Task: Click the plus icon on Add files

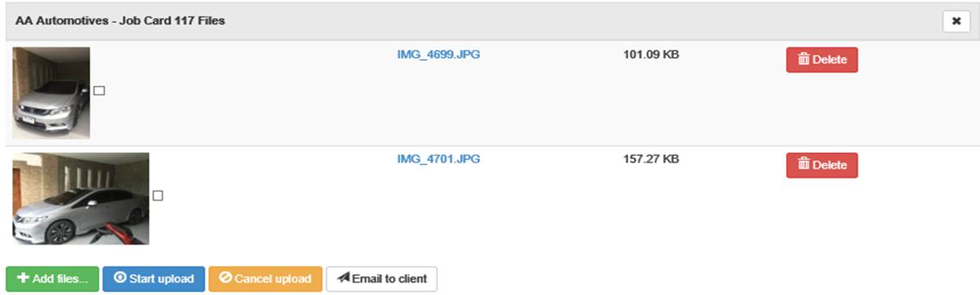Action: click(23, 278)
